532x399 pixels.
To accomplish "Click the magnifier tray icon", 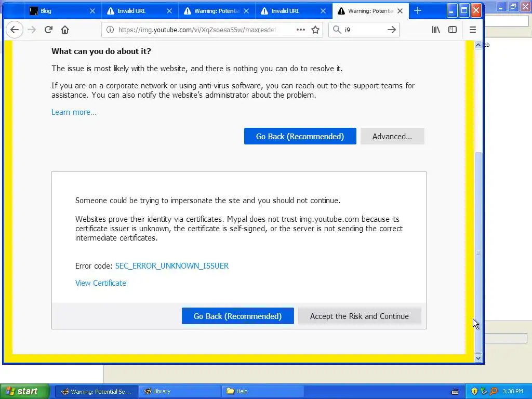I will [494, 392].
